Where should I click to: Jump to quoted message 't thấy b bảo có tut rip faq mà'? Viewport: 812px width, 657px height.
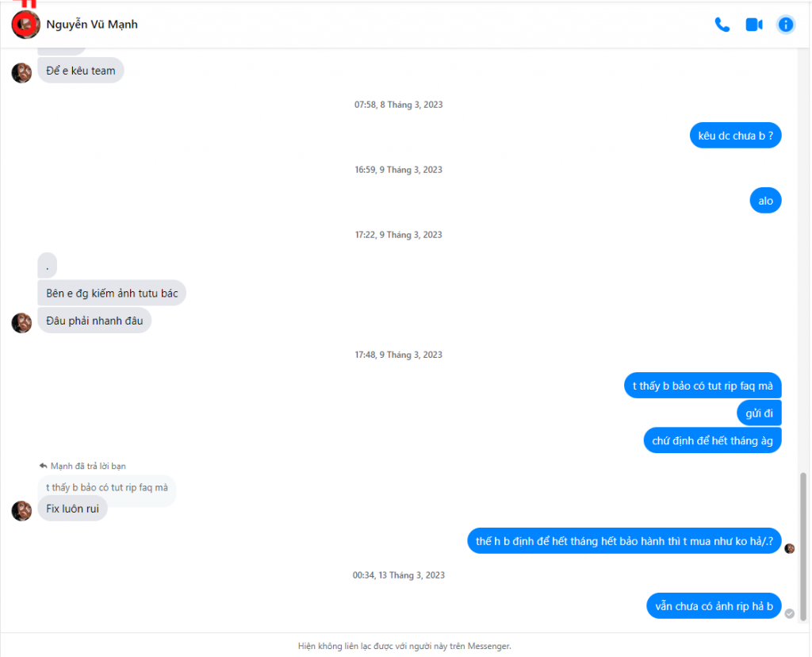107,487
